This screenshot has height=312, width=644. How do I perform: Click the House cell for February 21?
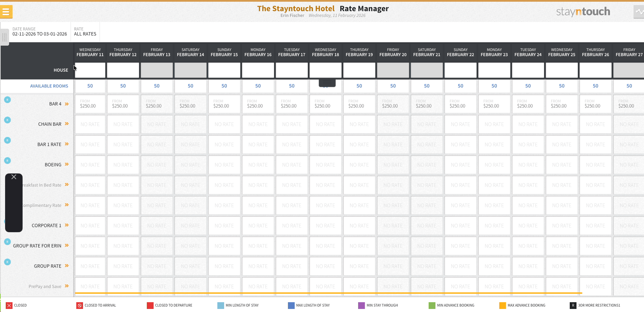coord(427,70)
